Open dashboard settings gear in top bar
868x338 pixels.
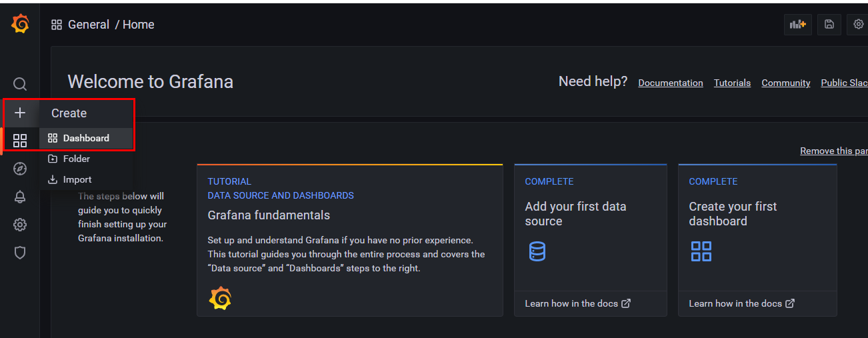click(x=859, y=25)
